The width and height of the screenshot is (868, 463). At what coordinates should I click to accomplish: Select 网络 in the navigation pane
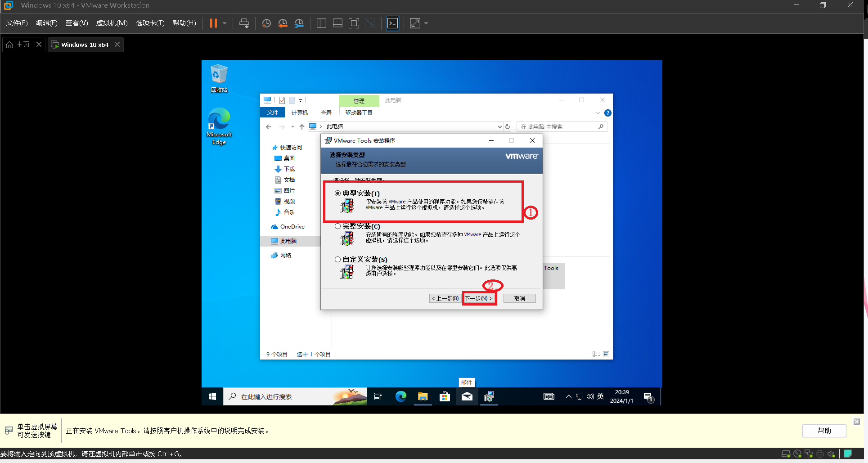tap(285, 255)
